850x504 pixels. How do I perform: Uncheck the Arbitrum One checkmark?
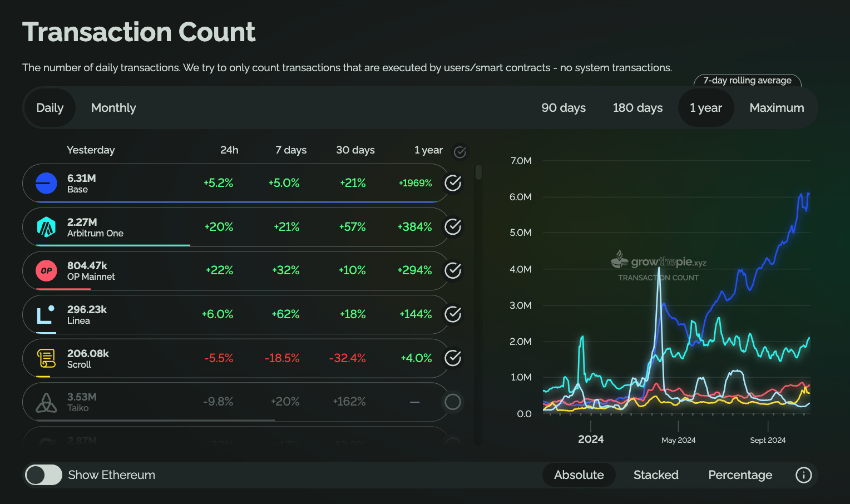[x=453, y=227]
